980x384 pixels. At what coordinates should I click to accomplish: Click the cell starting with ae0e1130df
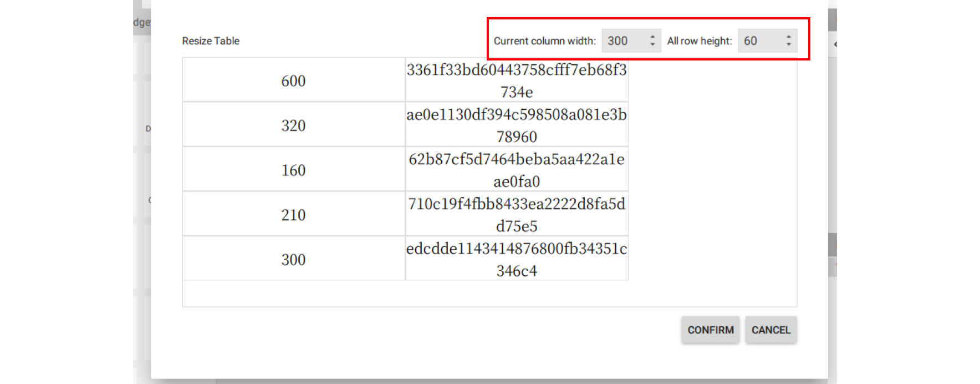(x=517, y=125)
